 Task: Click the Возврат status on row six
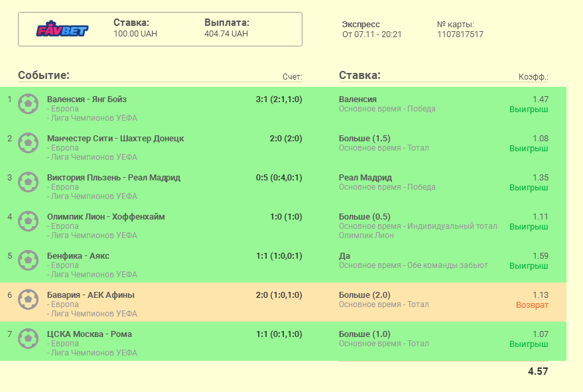[x=532, y=305]
